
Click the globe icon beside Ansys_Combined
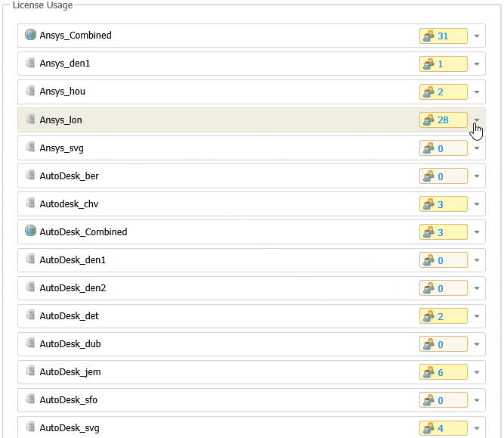click(30, 35)
